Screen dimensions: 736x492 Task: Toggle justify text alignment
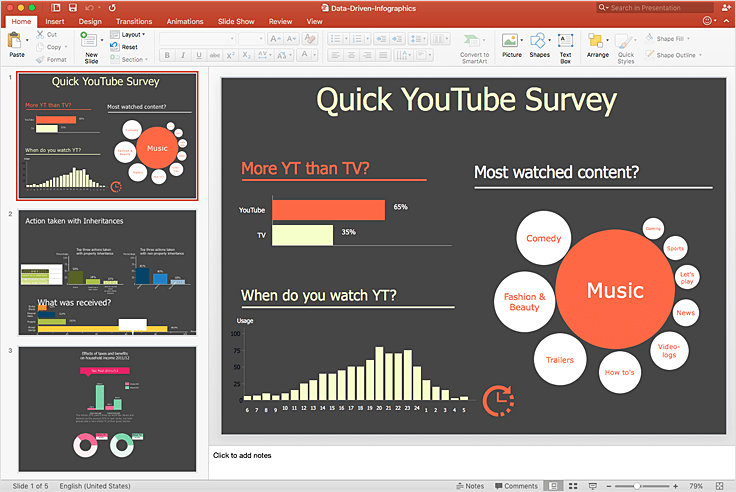click(383, 55)
